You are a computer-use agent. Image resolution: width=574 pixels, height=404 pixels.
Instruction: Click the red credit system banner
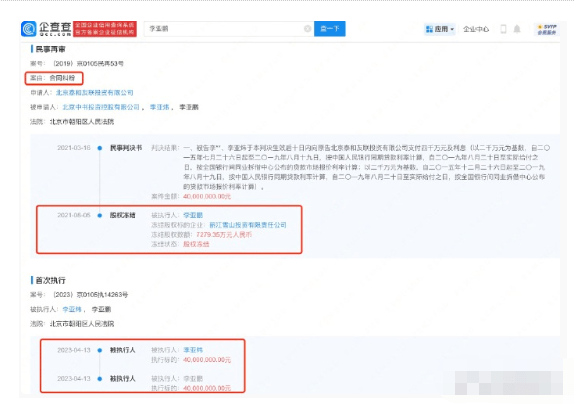105,29
